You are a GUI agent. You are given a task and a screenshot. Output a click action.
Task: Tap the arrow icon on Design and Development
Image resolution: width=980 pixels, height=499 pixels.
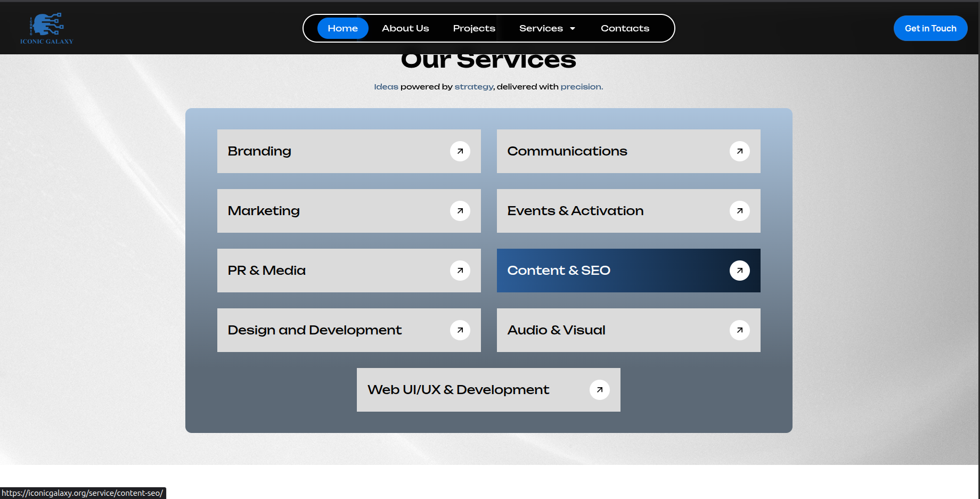pos(460,330)
